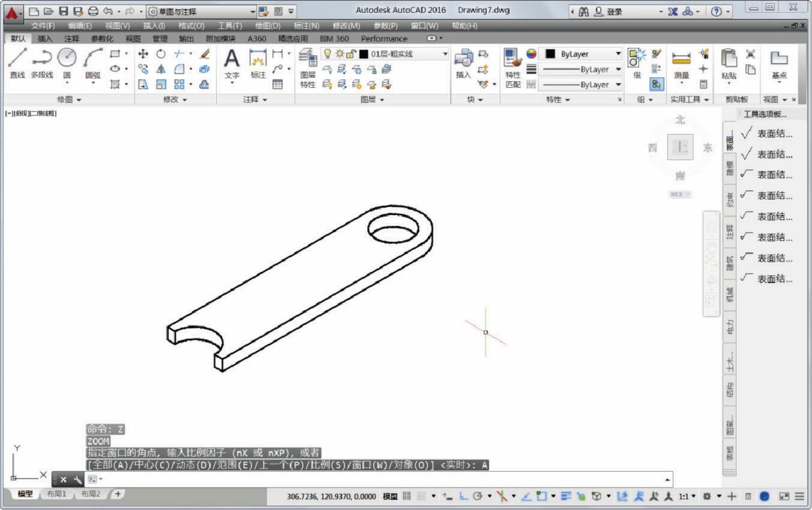
Task: Expand the 修改 panel
Action: [175, 99]
